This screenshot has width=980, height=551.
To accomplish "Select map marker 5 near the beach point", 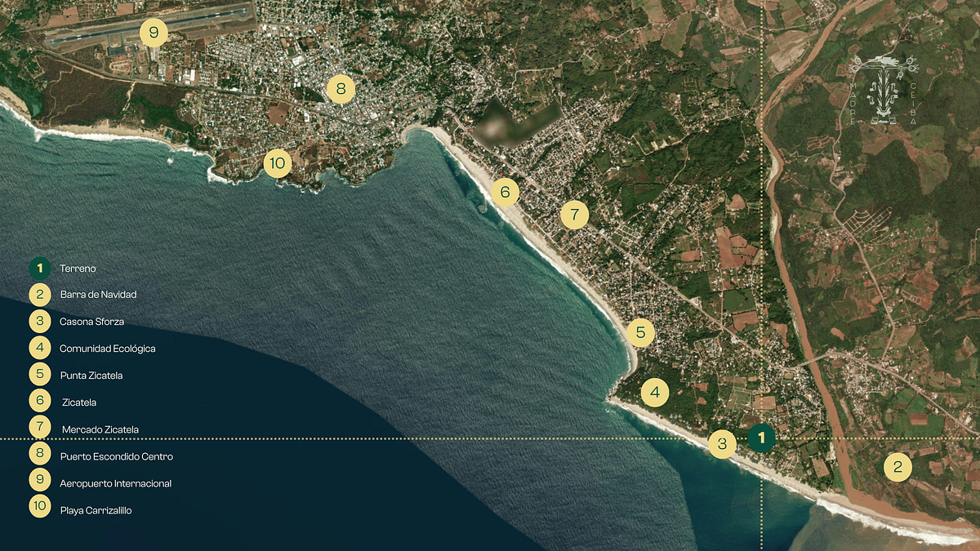I will click(x=640, y=332).
